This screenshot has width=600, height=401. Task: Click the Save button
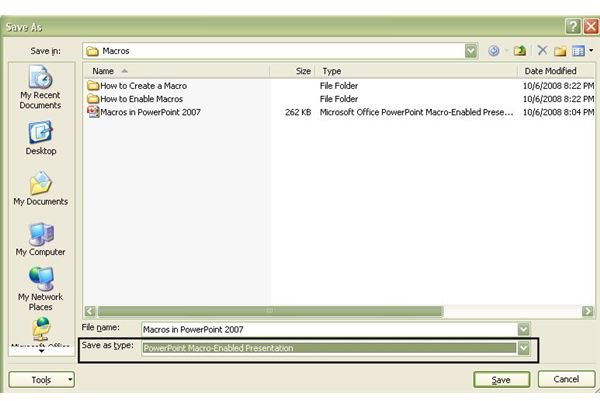pyautogui.click(x=501, y=380)
